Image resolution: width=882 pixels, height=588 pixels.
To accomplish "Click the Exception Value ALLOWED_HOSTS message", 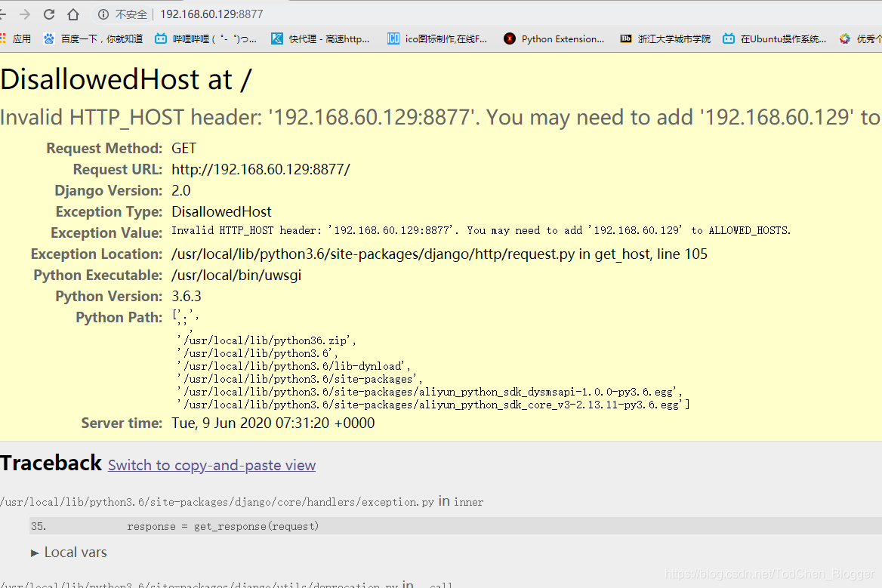I will 481,230.
